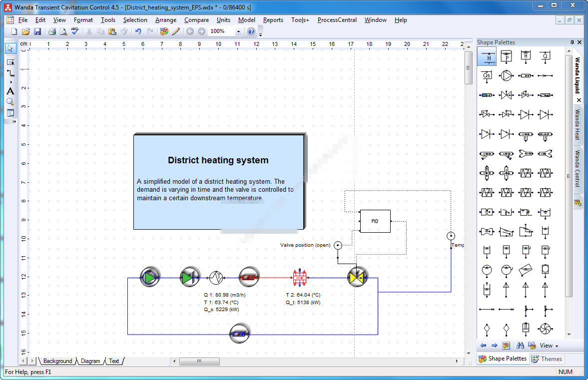Select the Text tool (letter A)
588x380 pixels.
10,91
